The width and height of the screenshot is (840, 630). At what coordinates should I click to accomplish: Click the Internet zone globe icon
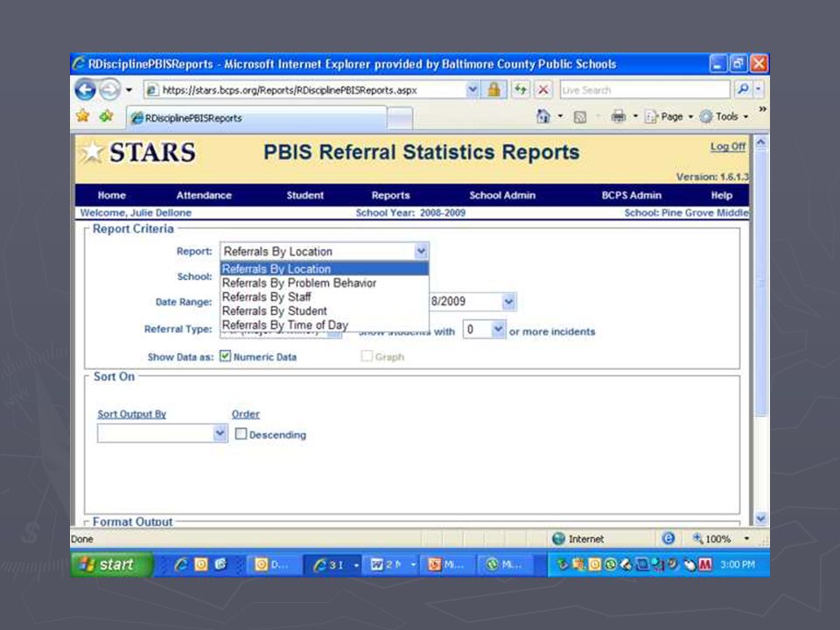[558, 538]
